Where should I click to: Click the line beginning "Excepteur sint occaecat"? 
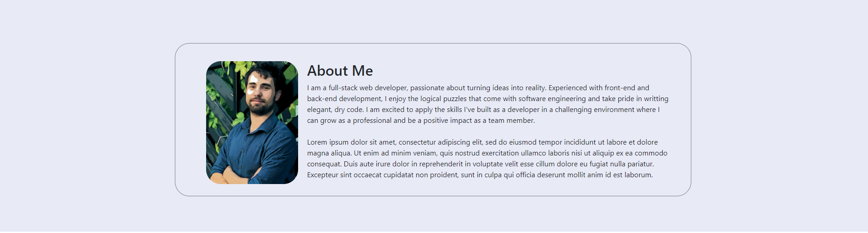(480, 175)
